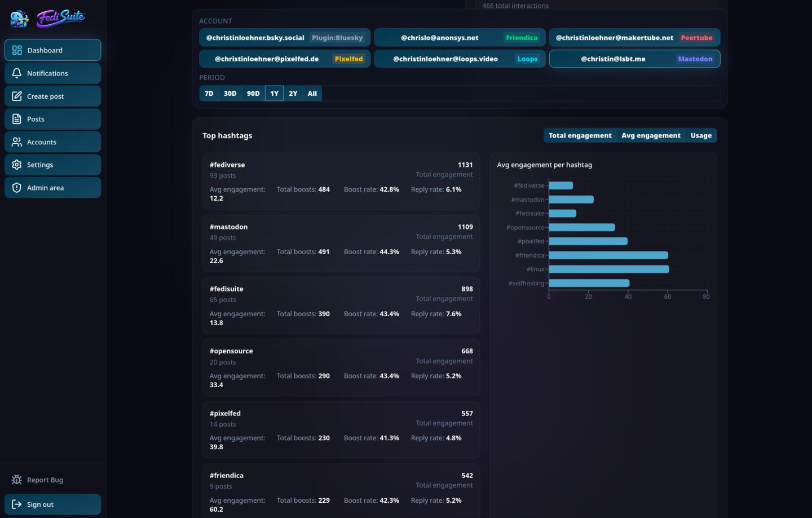Click the 93 posts count text
Screen dimensions: 812x518
pos(223,175)
